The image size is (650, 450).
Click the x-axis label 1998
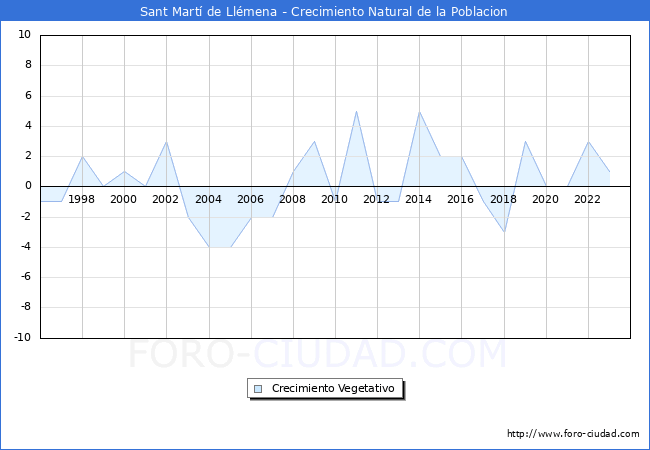click(81, 199)
